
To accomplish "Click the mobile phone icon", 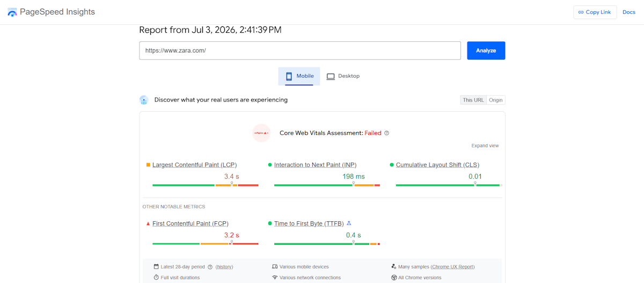I will pyautogui.click(x=289, y=76).
